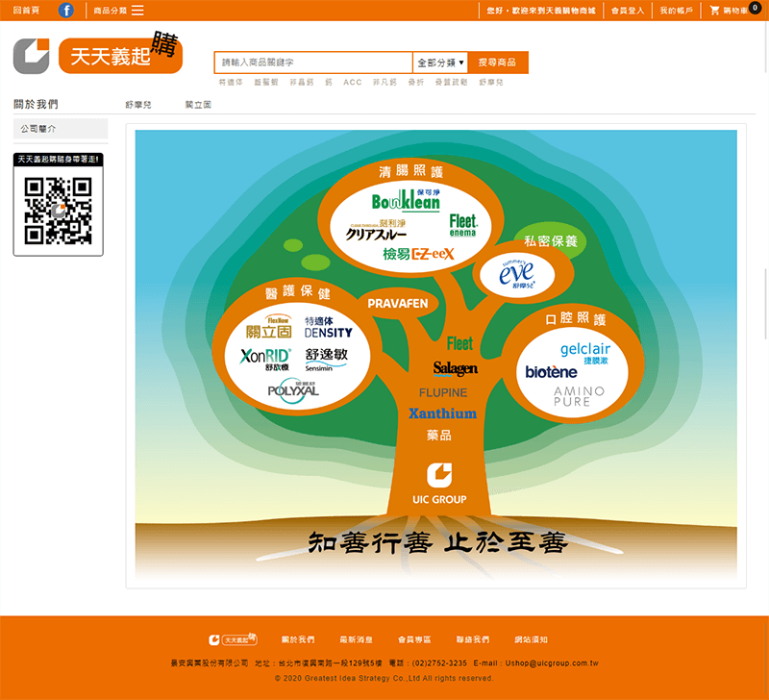Image resolution: width=769 pixels, height=700 pixels.
Task: Click the 關於我們 sidebar heading
Action: pyautogui.click(x=36, y=104)
